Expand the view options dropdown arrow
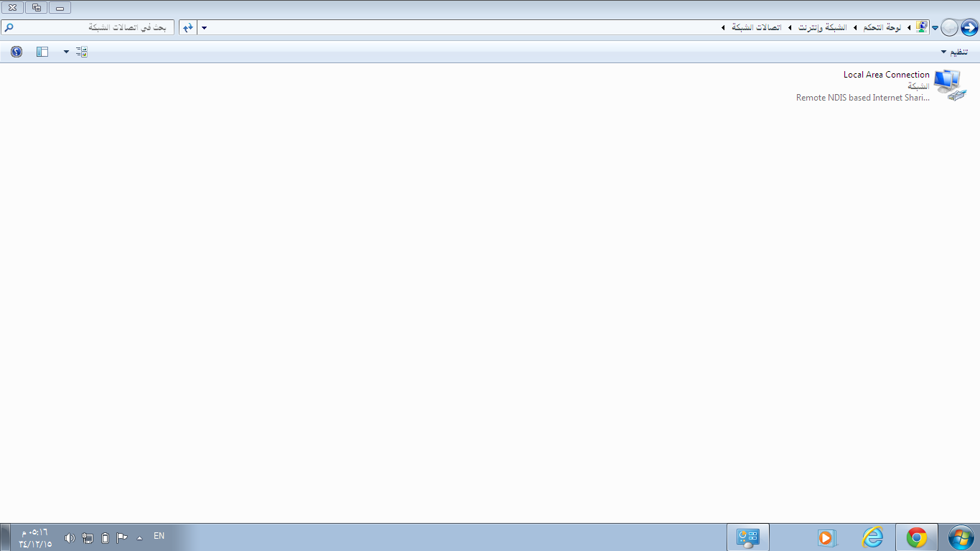 click(x=66, y=52)
